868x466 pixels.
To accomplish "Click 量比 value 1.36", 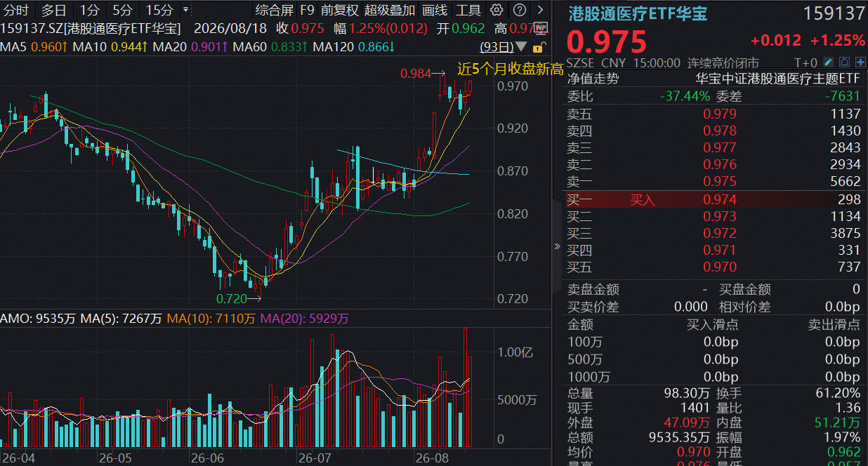I will tap(848, 408).
